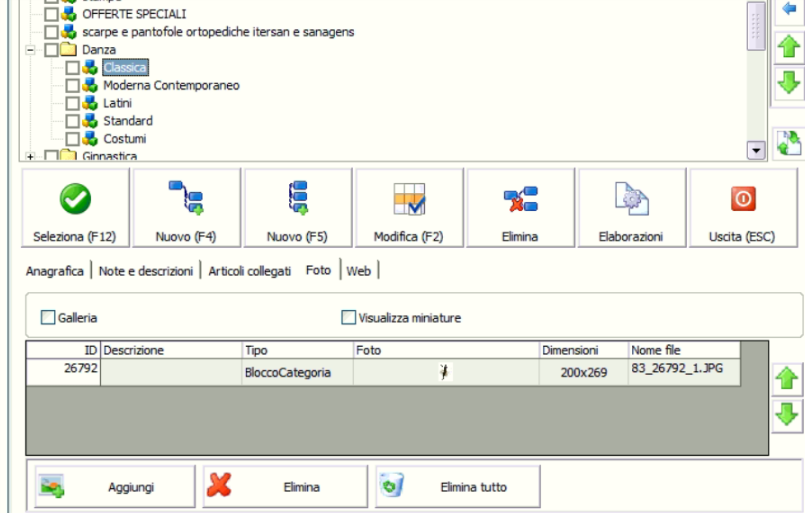
Task: Click the tree vertical scrollbar thumb
Action: click(x=756, y=26)
